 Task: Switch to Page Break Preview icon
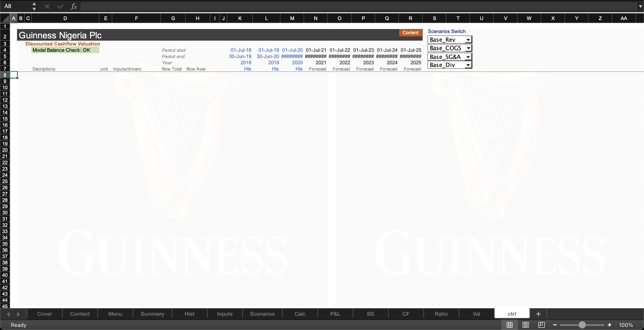pos(542,325)
